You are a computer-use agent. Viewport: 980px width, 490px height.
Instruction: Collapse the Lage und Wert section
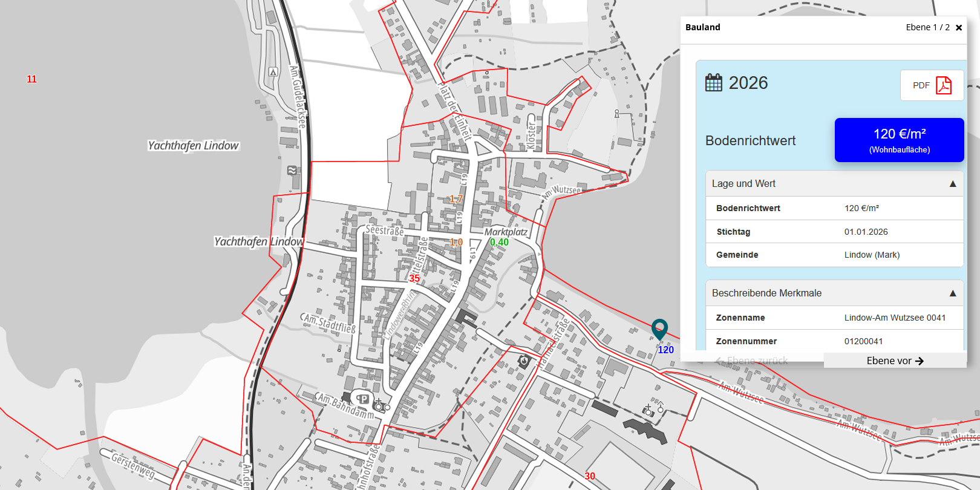[953, 184]
